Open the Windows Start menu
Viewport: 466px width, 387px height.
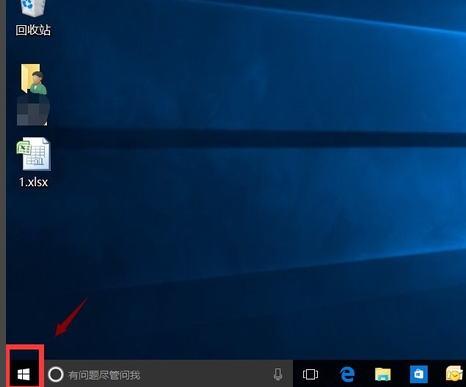tap(24, 374)
